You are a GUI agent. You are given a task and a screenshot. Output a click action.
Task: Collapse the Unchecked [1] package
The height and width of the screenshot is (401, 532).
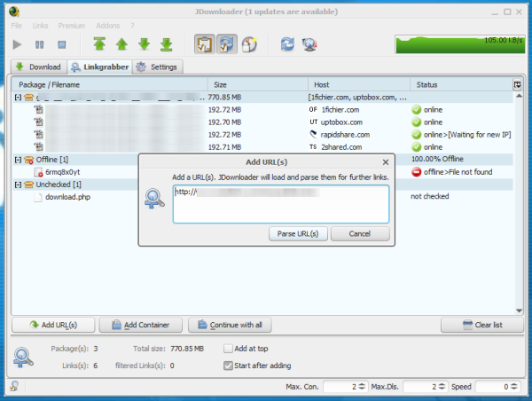pos(16,184)
